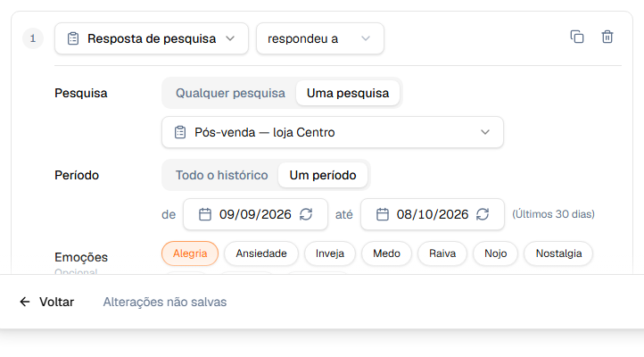
Task: Switch period to Todo o histórico
Action: point(221,176)
